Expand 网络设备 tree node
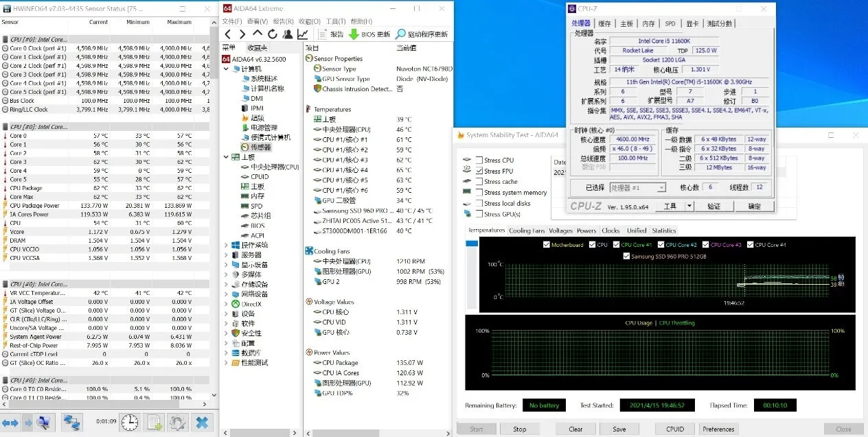This screenshot has width=868, height=437. [x=227, y=294]
